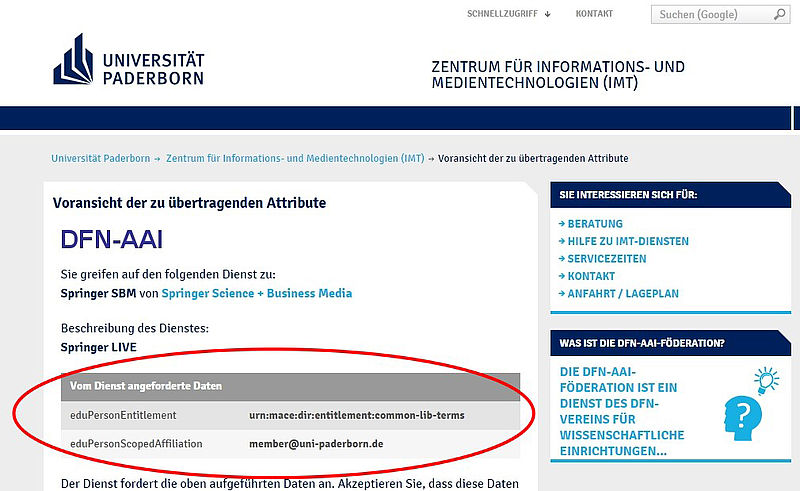Click the Vom Dienst angeforderte Daten table header
This screenshot has height=491, width=800.
pos(290,386)
